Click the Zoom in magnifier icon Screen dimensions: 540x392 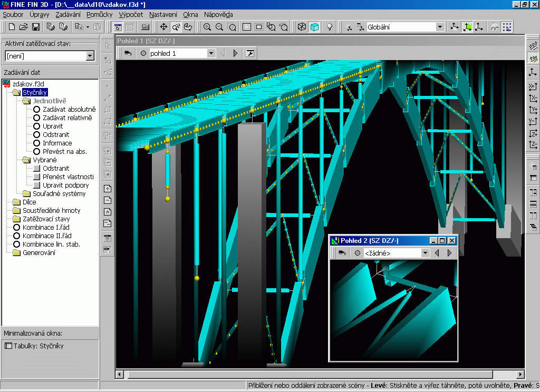coord(207,27)
